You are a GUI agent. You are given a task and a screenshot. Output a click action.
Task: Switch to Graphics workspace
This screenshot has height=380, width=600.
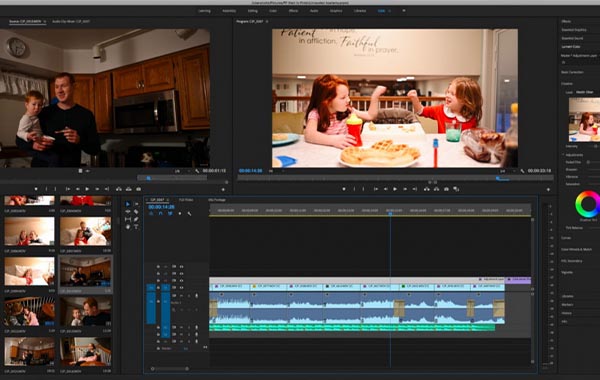point(336,11)
